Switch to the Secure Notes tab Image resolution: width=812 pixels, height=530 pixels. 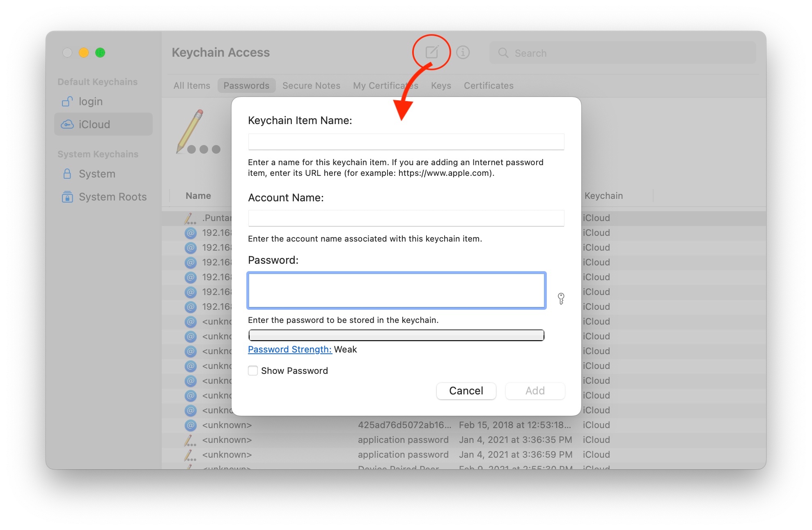(311, 85)
